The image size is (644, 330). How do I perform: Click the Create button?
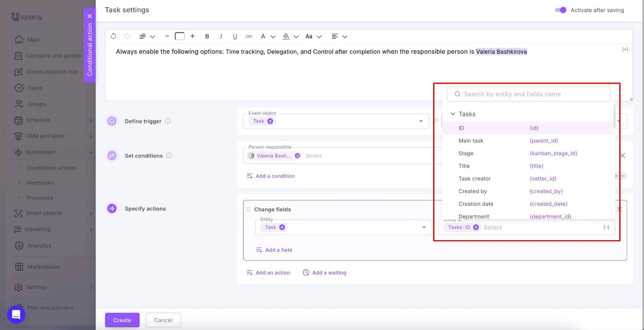(x=122, y=320)
